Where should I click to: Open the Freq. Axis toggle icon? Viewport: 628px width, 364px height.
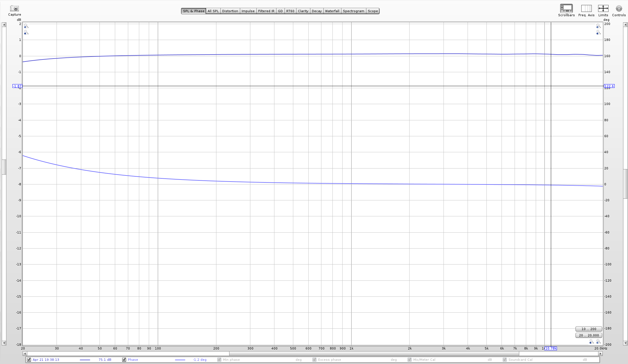(586, 8)
